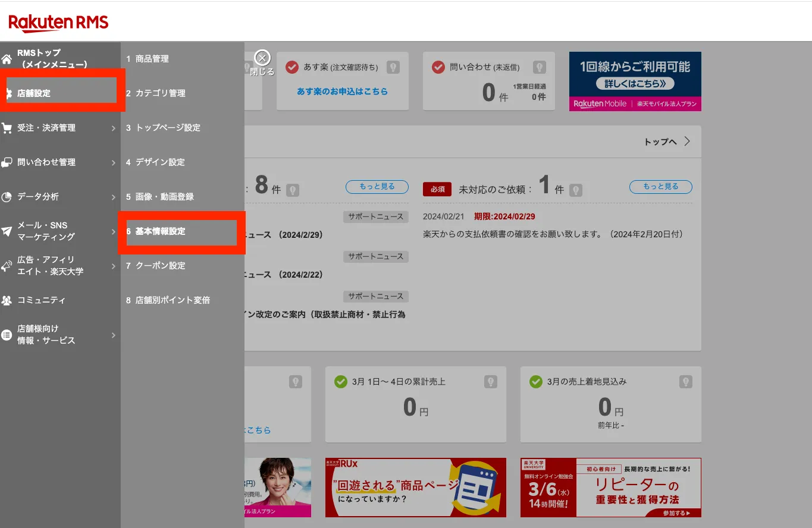Click the pie chart icon for データ分析

coord(7,197)
